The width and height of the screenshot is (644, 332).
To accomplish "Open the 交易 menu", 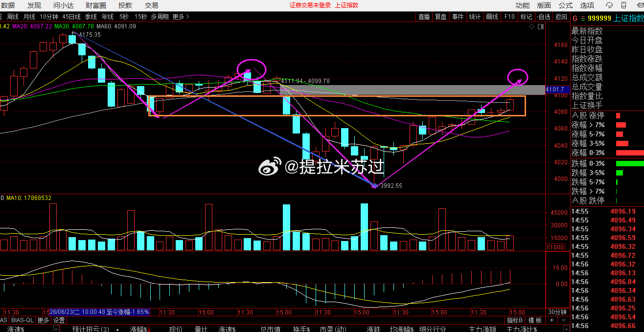I will 152,5.
